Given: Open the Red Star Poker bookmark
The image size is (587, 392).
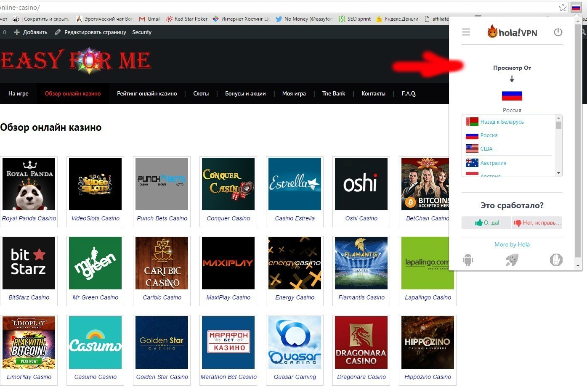Looking at the screenshot, I should 187,19.
